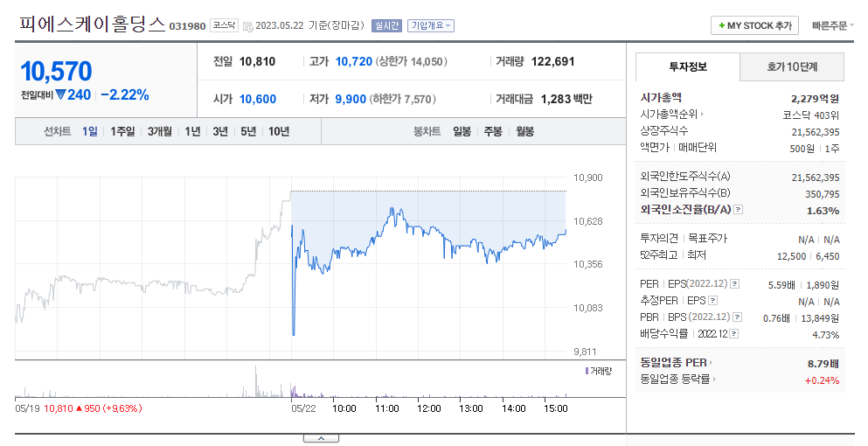This screenshot has height=446, width=868.
Task: Click the 전일 10,810 value
Action: click(x=257, y=61)
